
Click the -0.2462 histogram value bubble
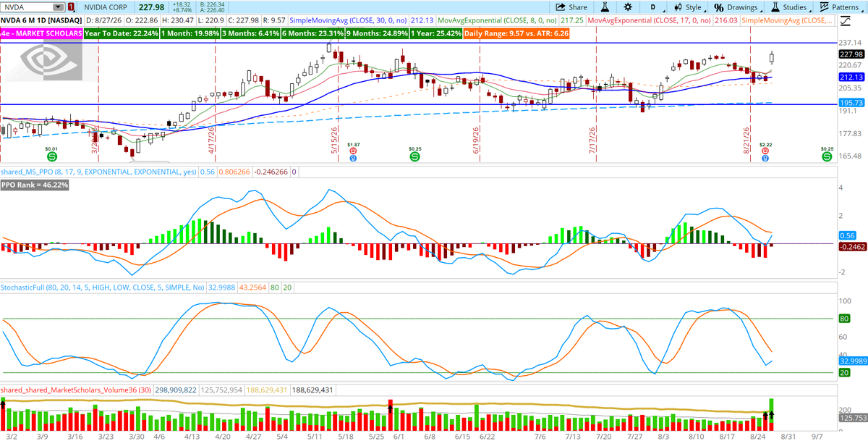click(x=854, y=246)
